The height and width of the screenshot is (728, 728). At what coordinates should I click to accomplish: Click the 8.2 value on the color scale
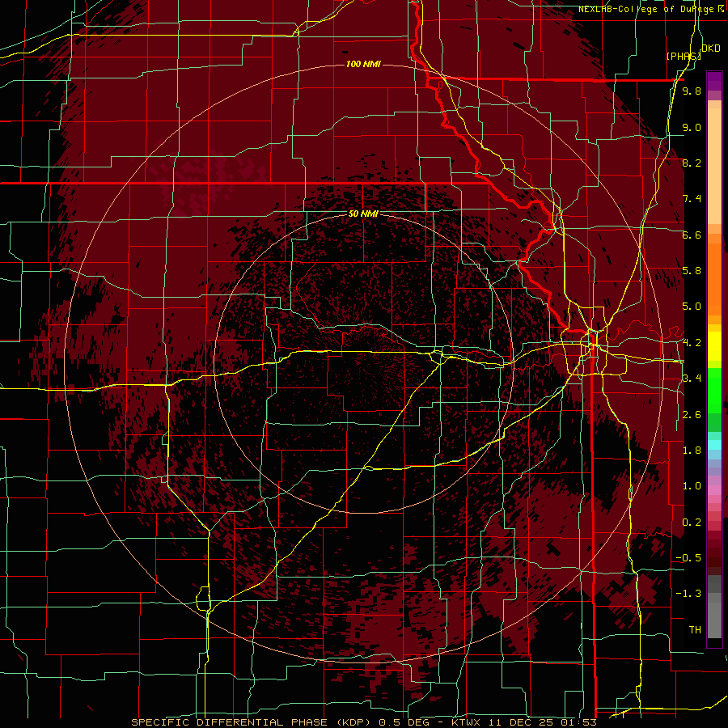(692, 163)
